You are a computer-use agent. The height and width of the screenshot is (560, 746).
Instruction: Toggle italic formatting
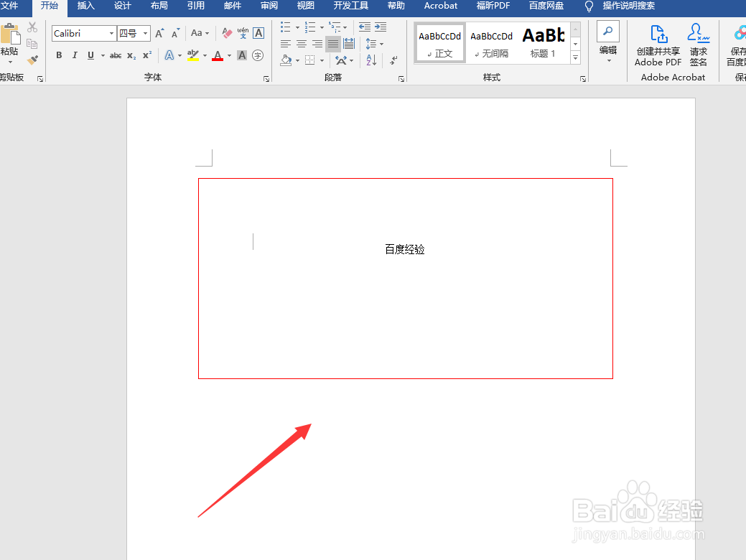click(75, 56)
